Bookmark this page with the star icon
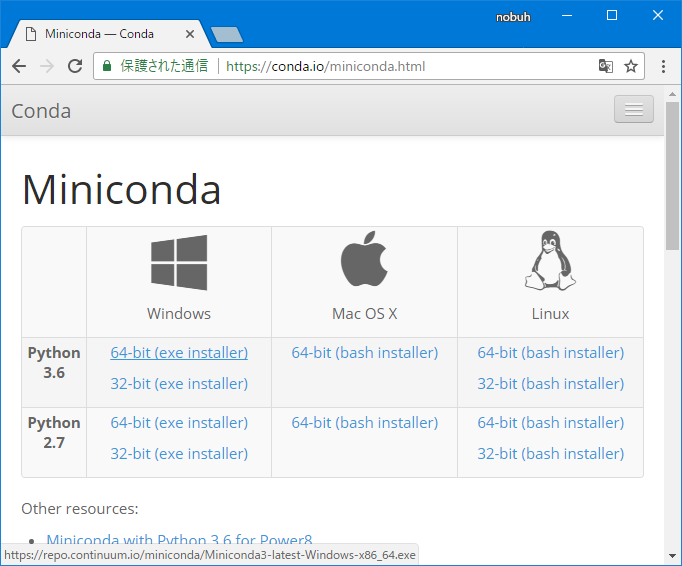Screen dimensions: 682x566 click(x=631, y=66)
